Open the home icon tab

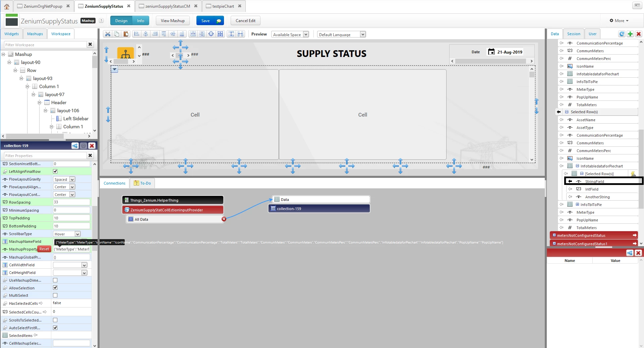(7, 6)
